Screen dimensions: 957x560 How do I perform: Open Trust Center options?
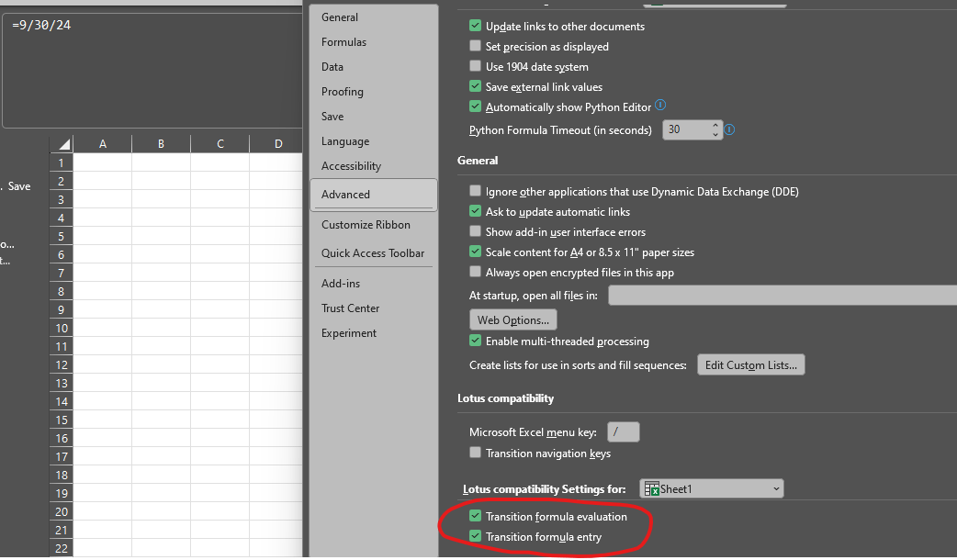(350, 308)
